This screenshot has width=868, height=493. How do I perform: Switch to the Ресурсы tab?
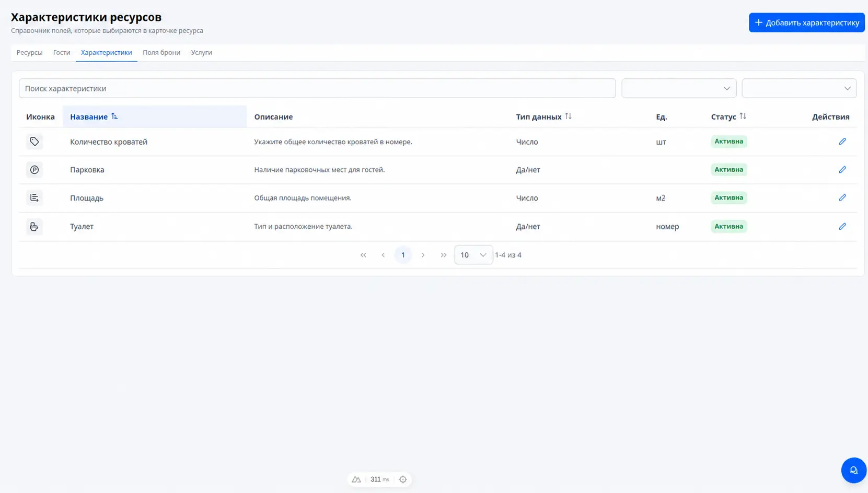pos(29,52)
